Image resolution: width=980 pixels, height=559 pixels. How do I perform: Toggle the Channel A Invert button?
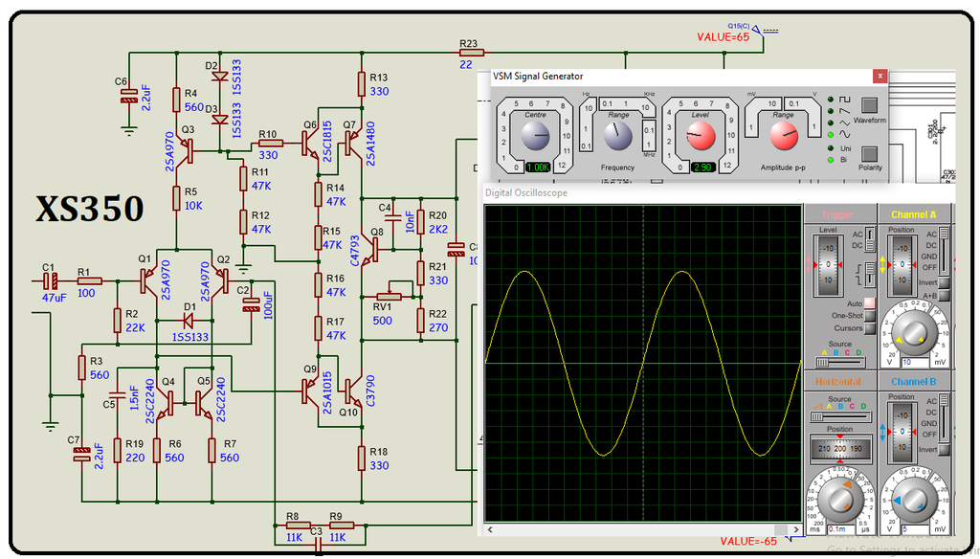(x=944, y=282)
